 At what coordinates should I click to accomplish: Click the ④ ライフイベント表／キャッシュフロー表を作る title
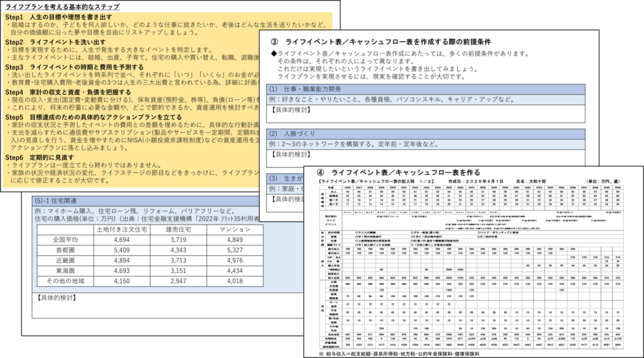click(x=398, y=172)
